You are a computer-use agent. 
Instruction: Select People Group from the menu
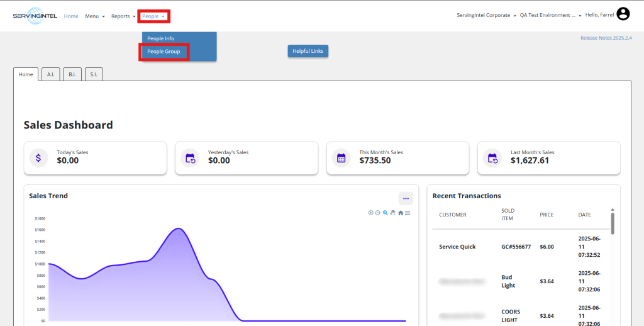164,52
